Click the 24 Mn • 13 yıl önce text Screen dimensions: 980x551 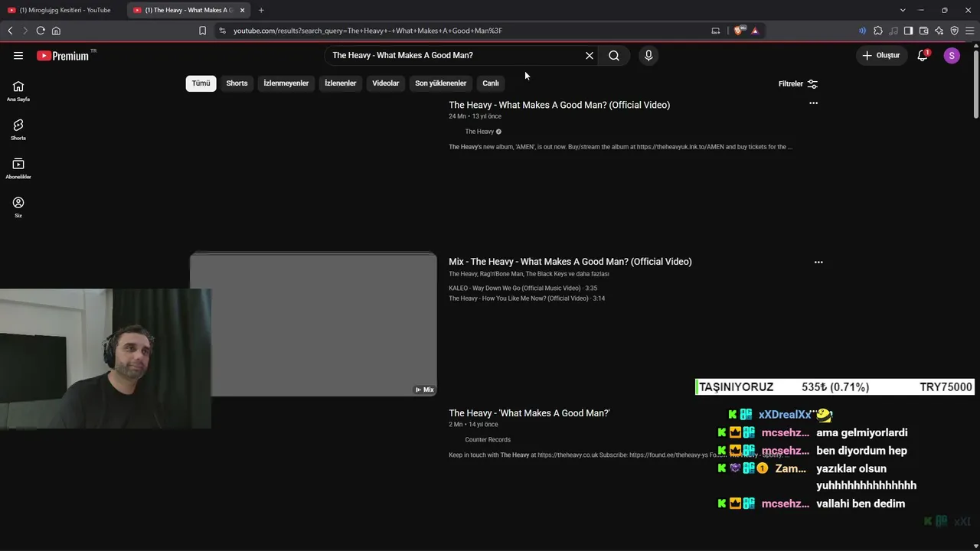pos(475,116)
